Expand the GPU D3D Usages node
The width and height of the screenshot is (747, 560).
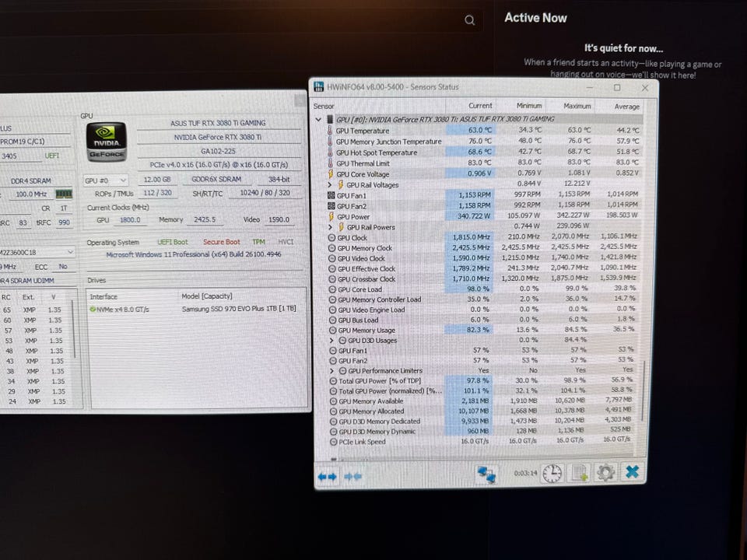[331, 341]
